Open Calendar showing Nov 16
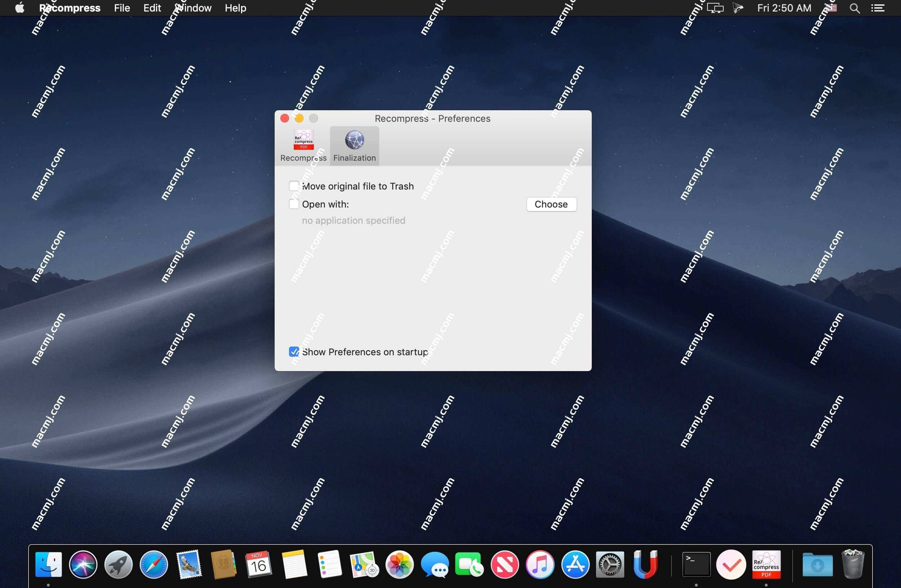The image size is (901, 588). (x=259, y=565)
